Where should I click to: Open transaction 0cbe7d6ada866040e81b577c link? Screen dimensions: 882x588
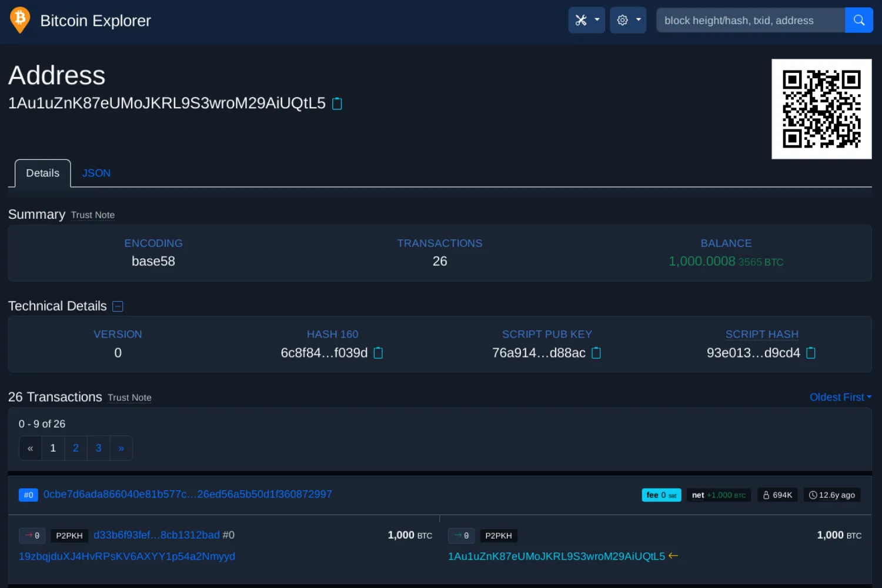pos(186,494)
